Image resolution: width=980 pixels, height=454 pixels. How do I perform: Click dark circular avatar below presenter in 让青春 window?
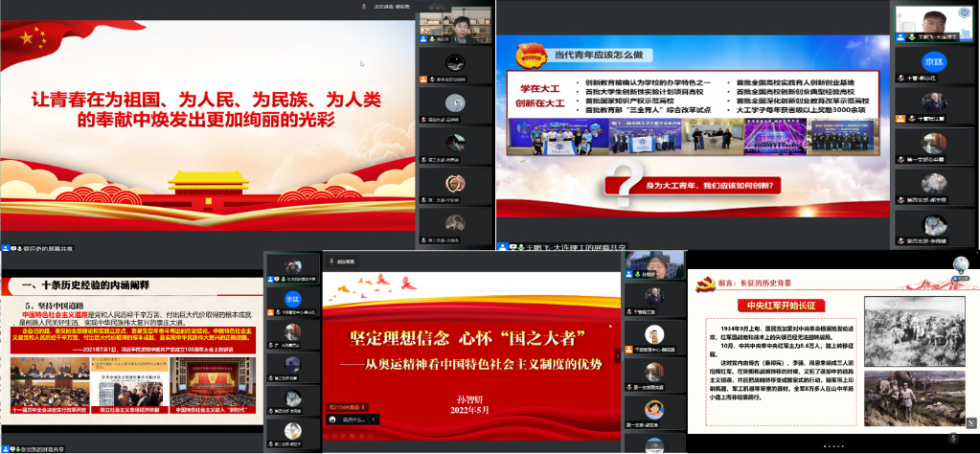tap(455, 63)
